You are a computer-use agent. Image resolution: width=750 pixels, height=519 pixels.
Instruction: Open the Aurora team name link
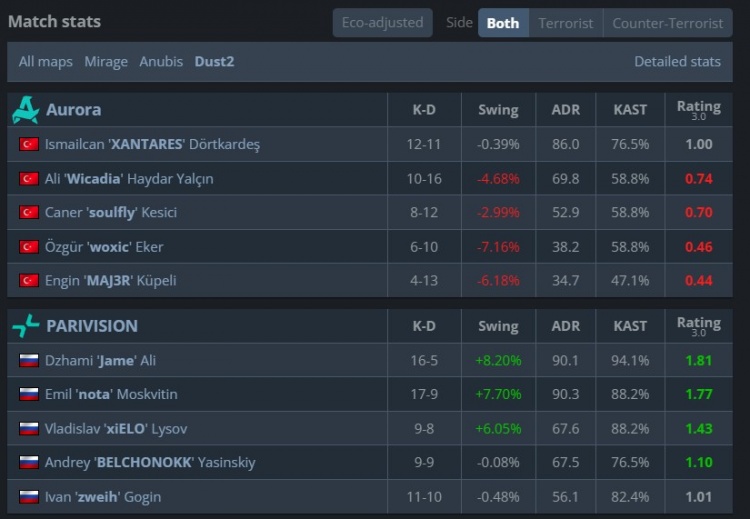click(x=73, y=110)
